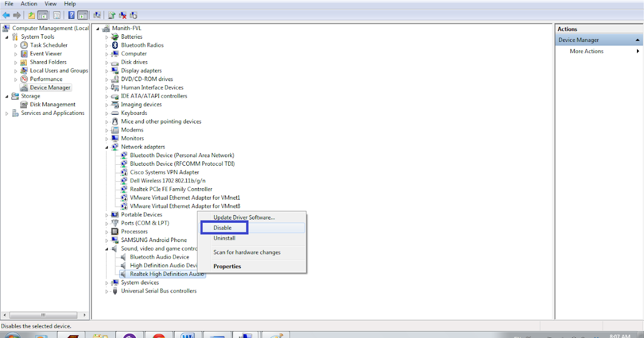Image resolution: width=644 pixels, height=338 pixels.
Task: Click the Show/Hide action pane icon
Action: click(82, 14)
